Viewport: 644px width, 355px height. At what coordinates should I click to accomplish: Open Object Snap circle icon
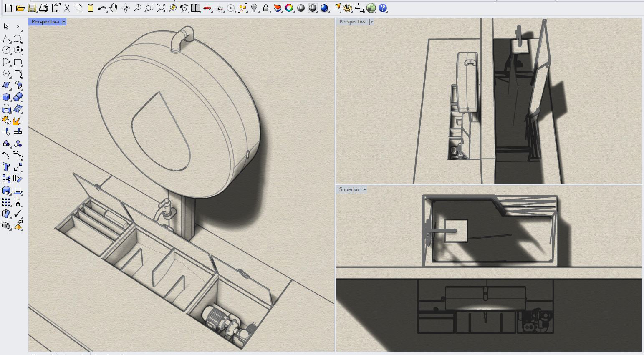tap(231, 8)
